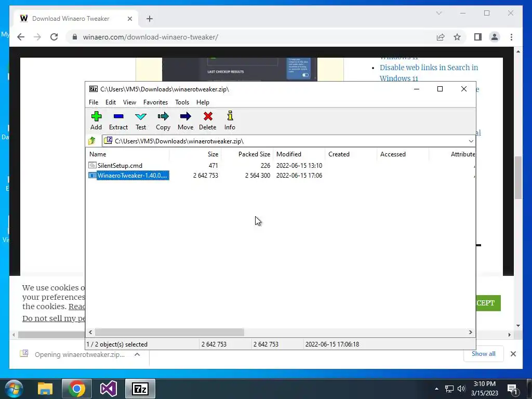Image resolution: width=532 pixels, height=399 pixels.
Task: Click the Extract toolbar icon
Action: pyautogui.click(x=118, y=121)
